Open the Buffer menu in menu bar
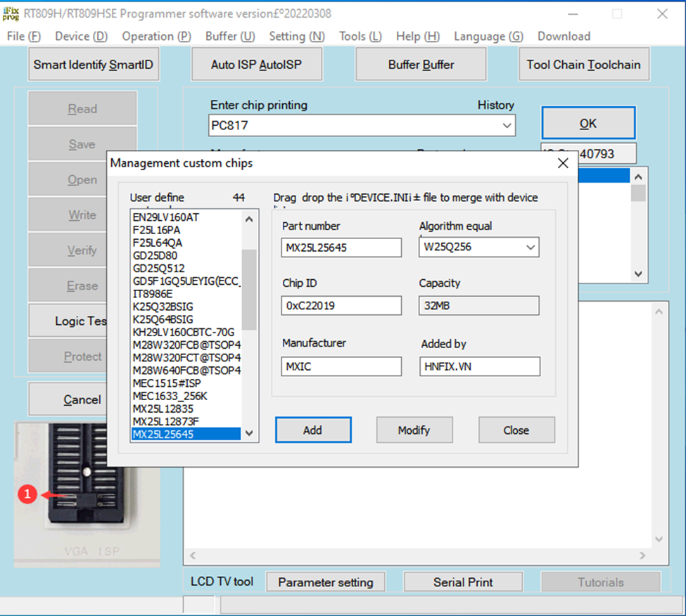686x616 pixels. (x=230, y=37)
